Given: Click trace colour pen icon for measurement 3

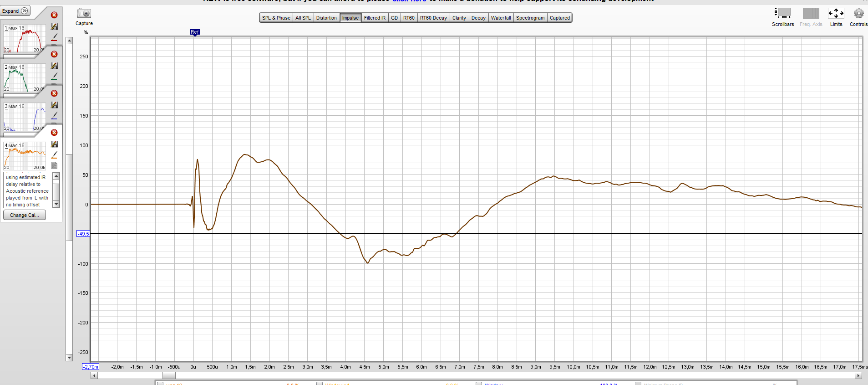Looking at the screenshot, I should coord(54,115).
